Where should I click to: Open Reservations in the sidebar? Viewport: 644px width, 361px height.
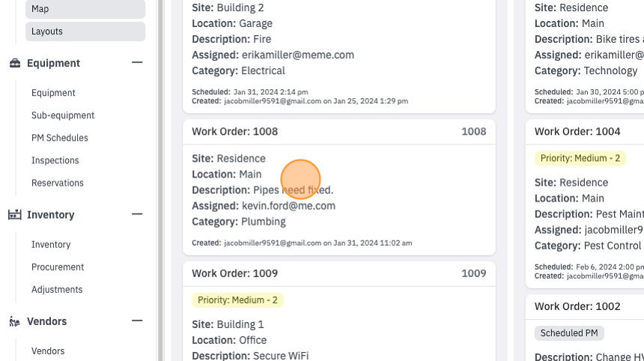tap(58, 183)
